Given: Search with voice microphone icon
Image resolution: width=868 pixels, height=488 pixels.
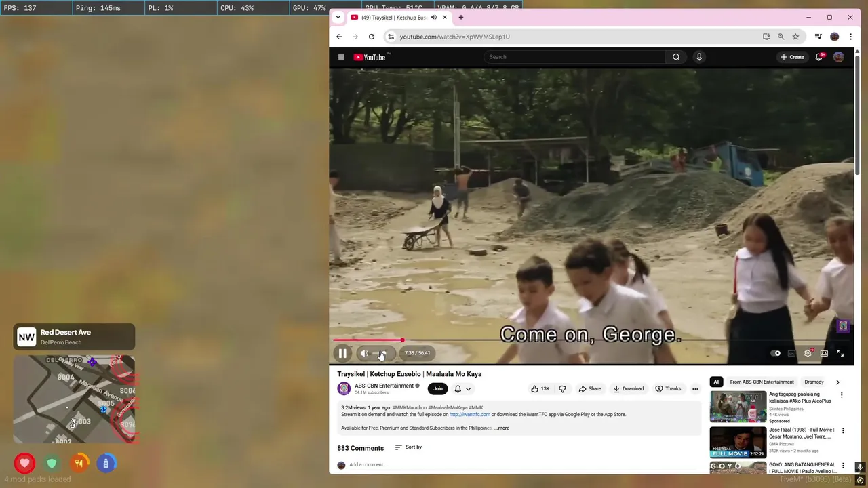Looking at the screenshot, I should pos(699,57).
